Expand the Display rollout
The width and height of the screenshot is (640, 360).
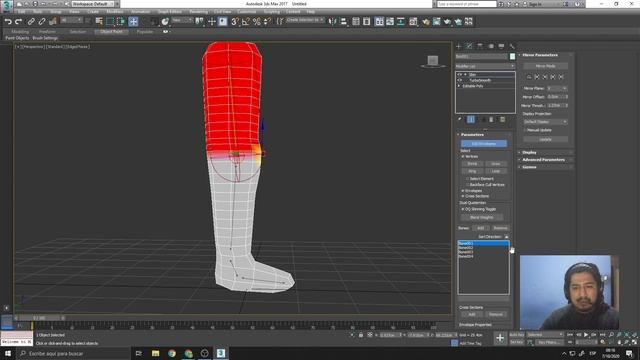(x=529, y=152)
